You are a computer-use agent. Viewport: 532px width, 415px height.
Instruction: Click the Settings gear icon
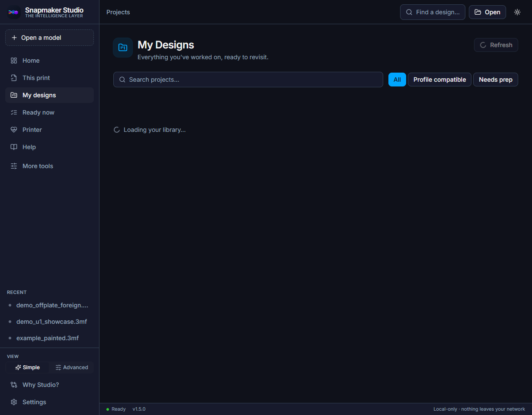pos(14,402)
